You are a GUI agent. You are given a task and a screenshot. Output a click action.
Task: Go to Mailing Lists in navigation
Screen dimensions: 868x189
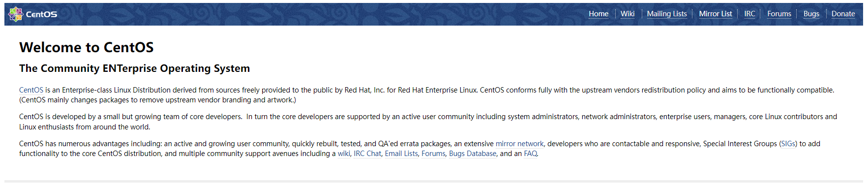pos(667,14)
